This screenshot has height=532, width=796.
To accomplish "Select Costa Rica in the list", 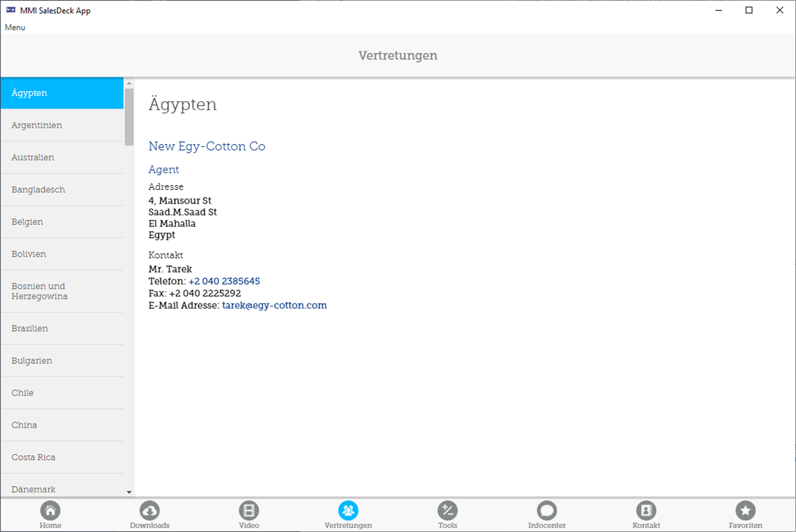I will point(33,457).
